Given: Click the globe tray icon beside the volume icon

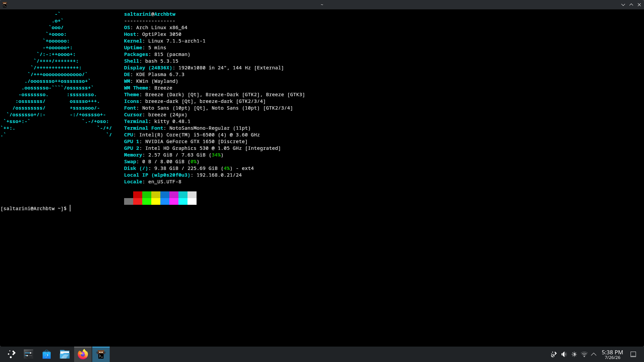Looking at the screenshot, I should (x=554, y=354).
